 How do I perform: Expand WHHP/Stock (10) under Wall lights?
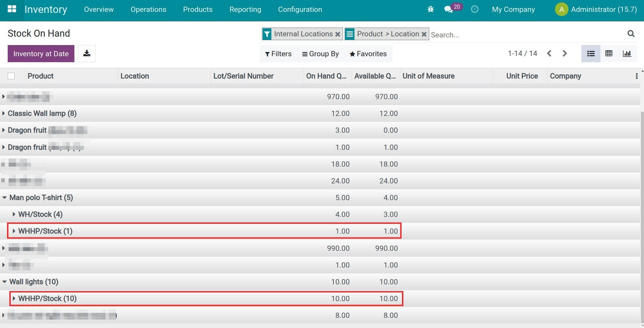tap(47, 299)
